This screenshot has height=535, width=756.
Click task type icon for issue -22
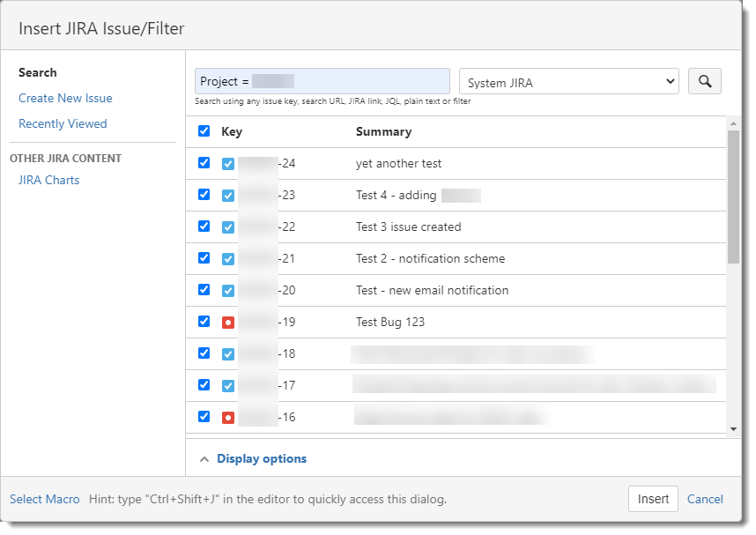tap(228, 227)
